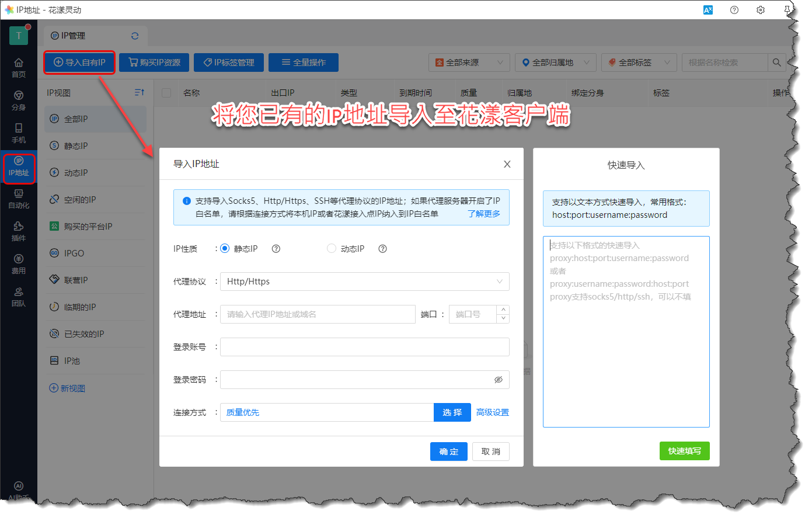Select the IP地址 sidebar icon
812x521 pixels.
19,166
